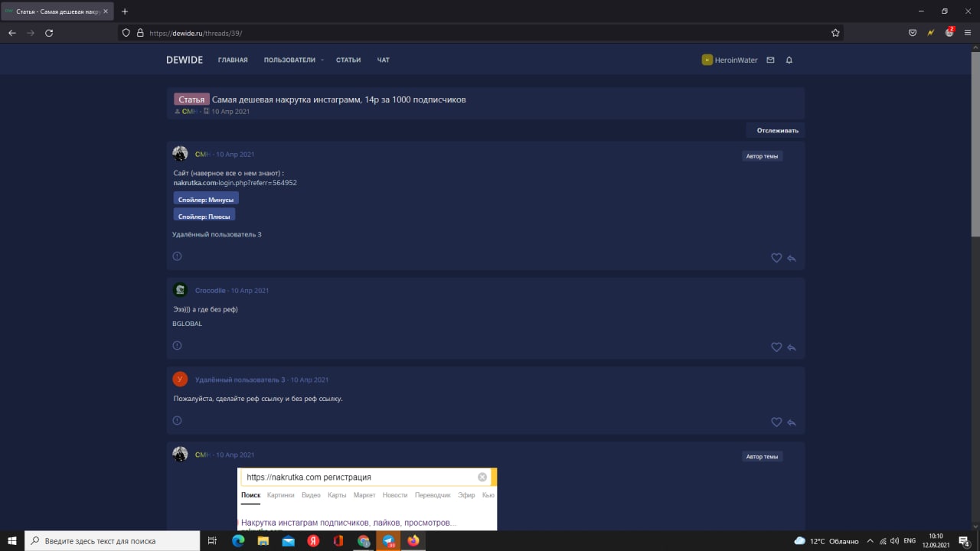Open the Firefox application menu
The image size is (980, 551).
coord(968,33)
